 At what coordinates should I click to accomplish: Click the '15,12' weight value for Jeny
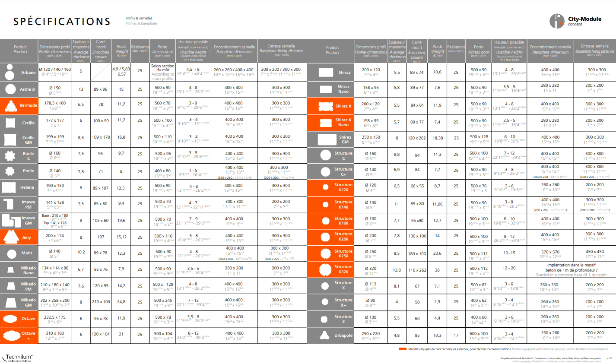(x=121, y=237)
